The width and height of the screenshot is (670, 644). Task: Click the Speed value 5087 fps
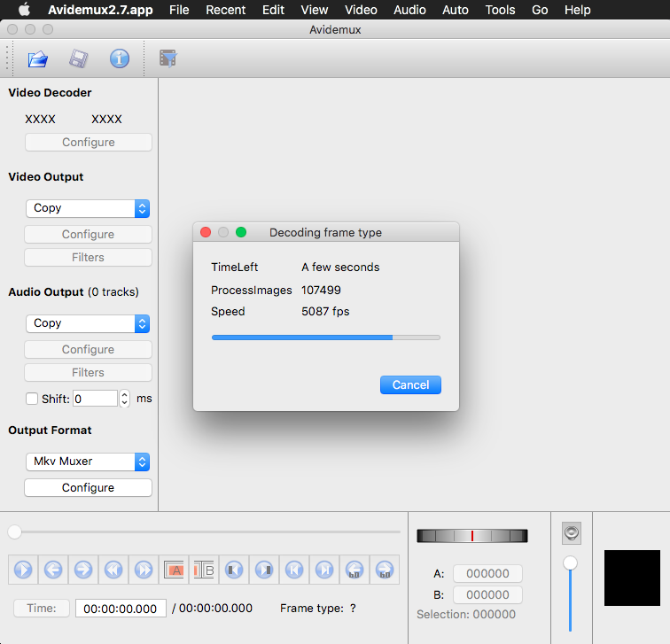point(325,311)
